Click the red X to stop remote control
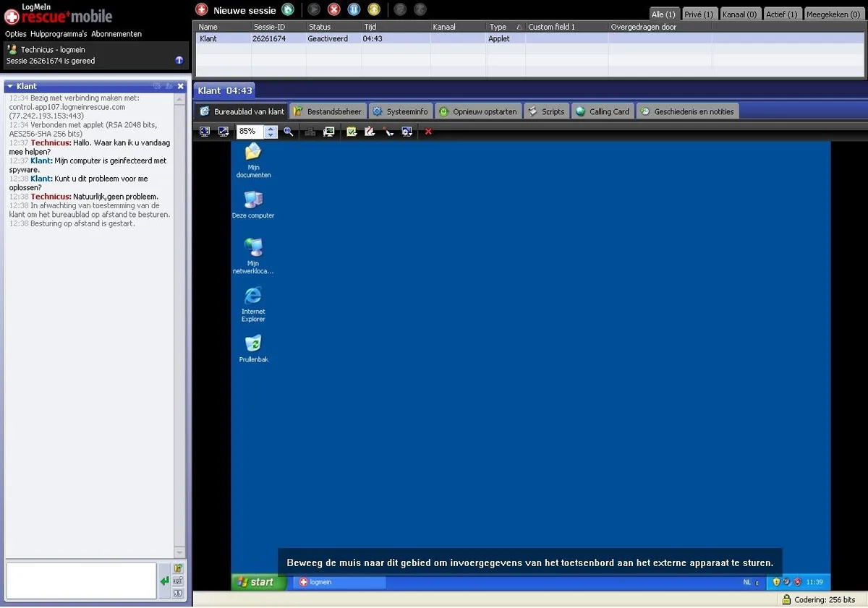The image size is (868, 608). pyautogui.click(x=428, y=132)
